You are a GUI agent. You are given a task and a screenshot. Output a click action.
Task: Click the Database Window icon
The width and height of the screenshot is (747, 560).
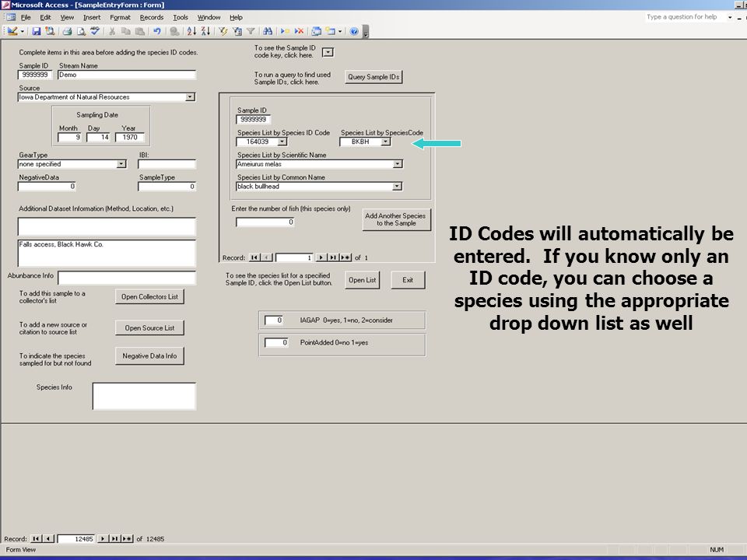317,31
